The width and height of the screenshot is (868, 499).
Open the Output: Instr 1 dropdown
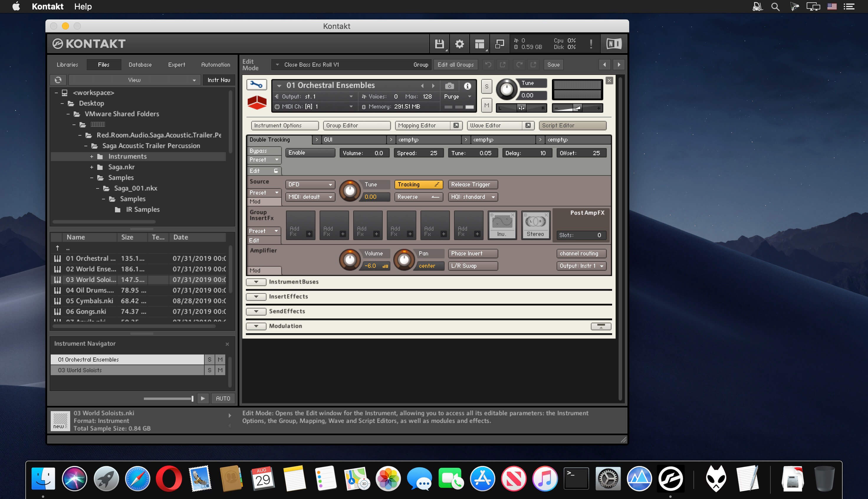[x=581, y=266]
